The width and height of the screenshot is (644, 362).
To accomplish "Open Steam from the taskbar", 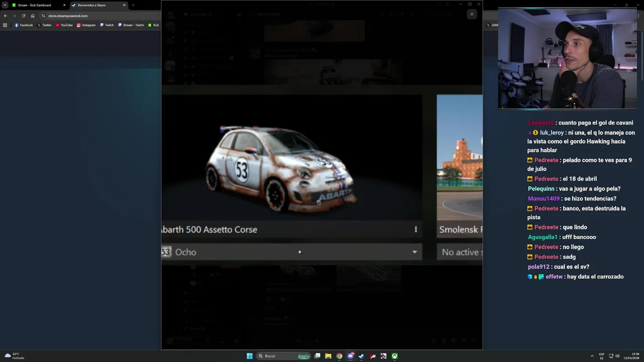I will coord(361,356).
